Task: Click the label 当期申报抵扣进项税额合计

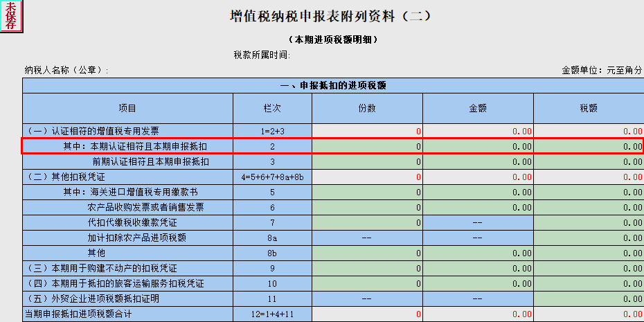Action: pyautogui.click(x=78, y=314)
